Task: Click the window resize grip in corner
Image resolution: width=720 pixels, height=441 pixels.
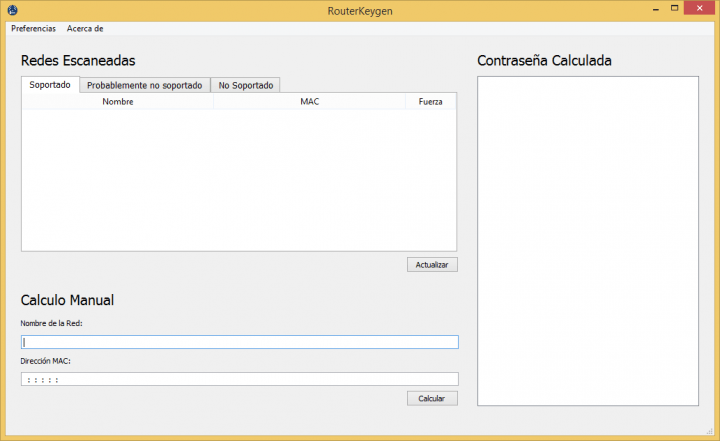Action: [x=710, y=431]
